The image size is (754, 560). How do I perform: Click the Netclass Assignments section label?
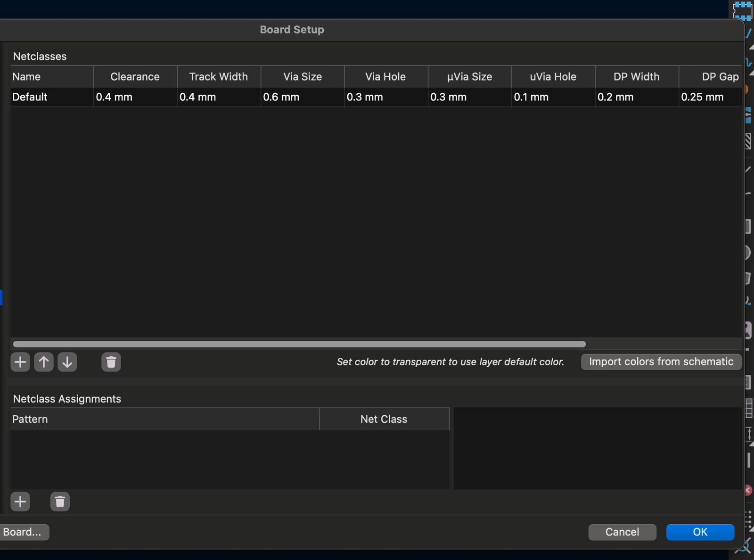(67, 399)
